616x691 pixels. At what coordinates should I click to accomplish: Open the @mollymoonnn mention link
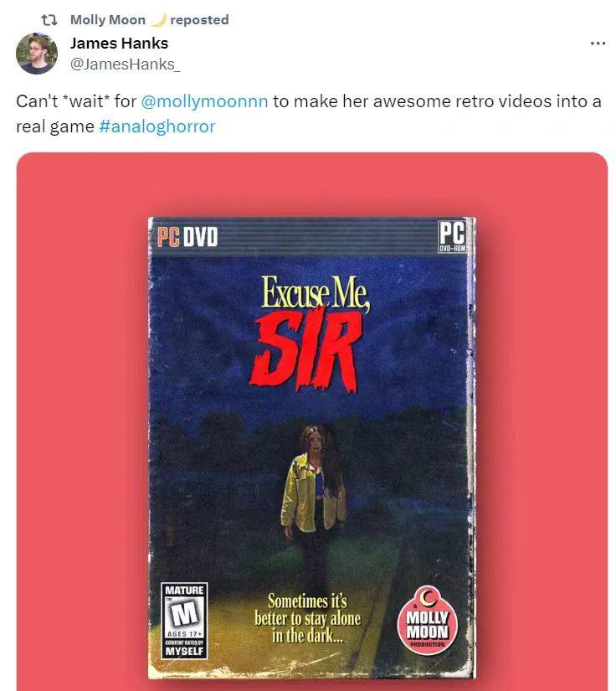pyautogui.click(x=204, y=101)
